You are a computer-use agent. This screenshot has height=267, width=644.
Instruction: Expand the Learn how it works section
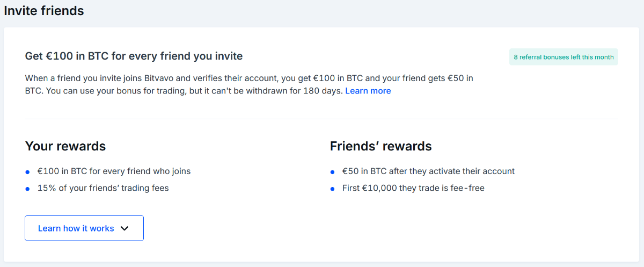click(x=76, y=228)
